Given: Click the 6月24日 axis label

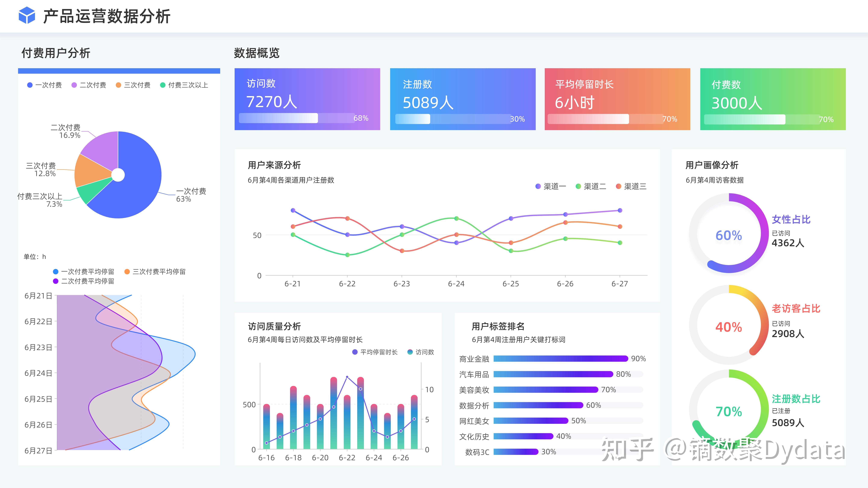Looking at the screenshot, I should point(38,373).
